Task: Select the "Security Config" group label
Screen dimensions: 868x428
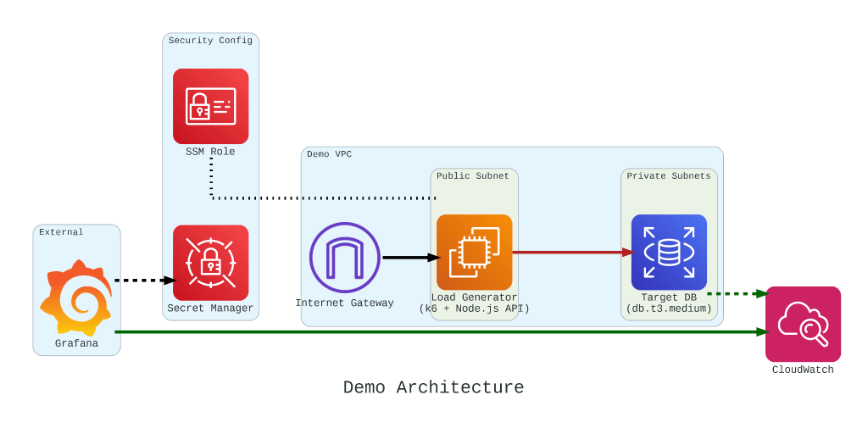Action: coord(210,41)
